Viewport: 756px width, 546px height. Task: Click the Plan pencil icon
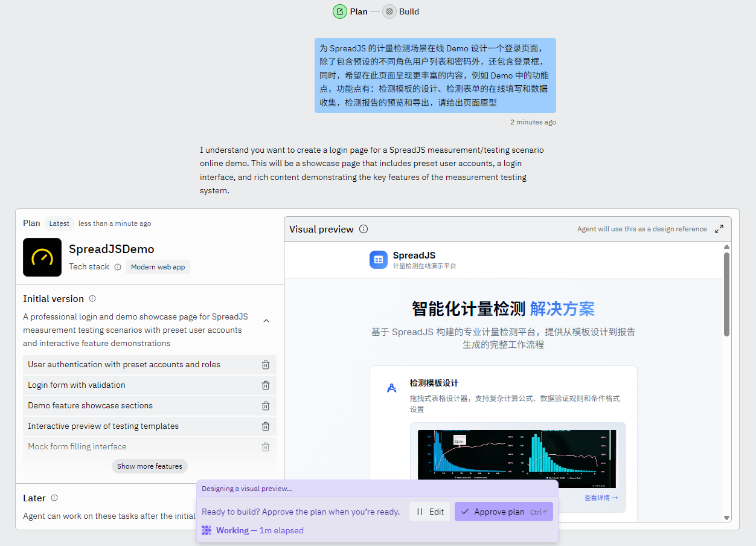[340, 11]
